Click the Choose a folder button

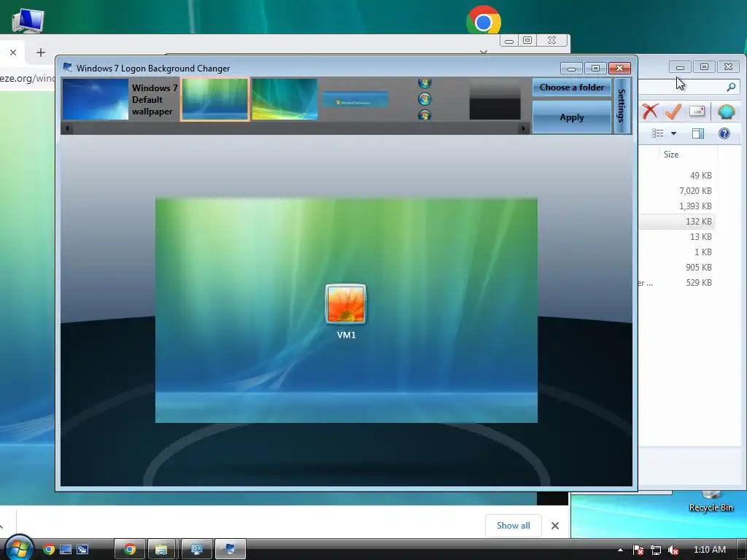point(572,87)
